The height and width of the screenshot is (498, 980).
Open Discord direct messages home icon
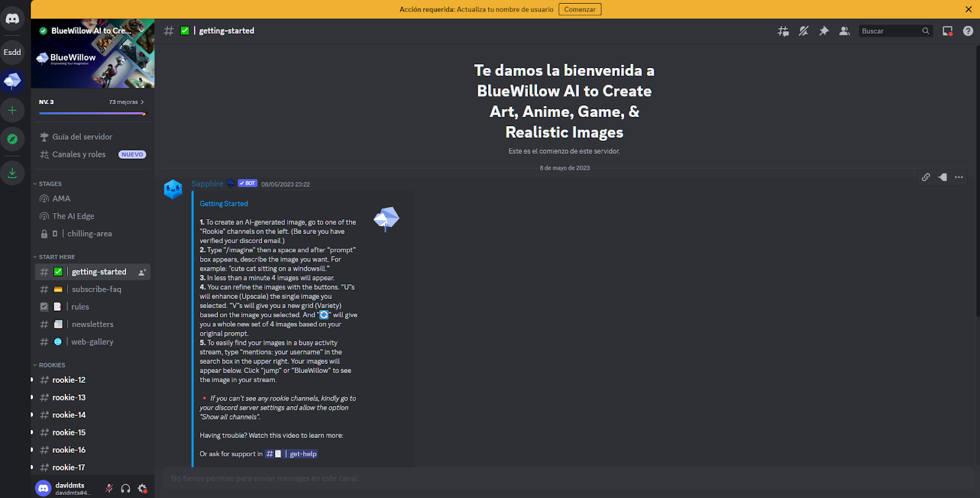click(12, 18)
